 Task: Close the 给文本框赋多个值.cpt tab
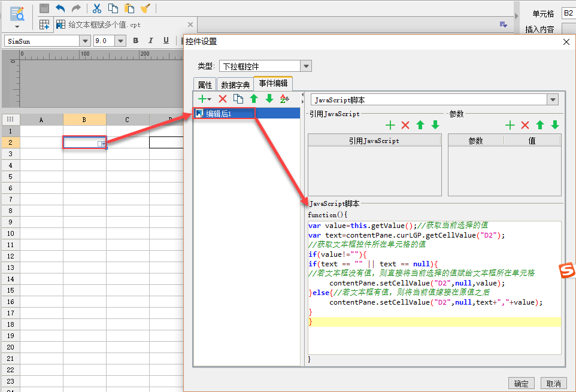pos(190,25)
